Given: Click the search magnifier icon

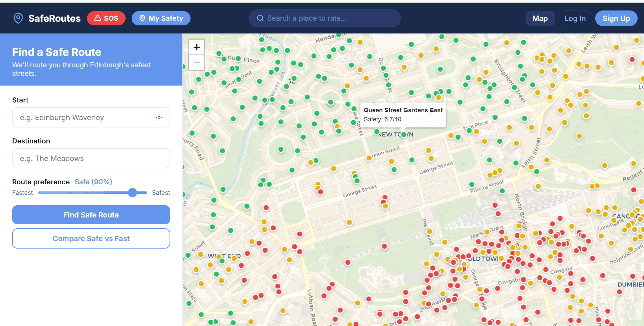Looking at the screenshot, I should click(x=260, y=18).
